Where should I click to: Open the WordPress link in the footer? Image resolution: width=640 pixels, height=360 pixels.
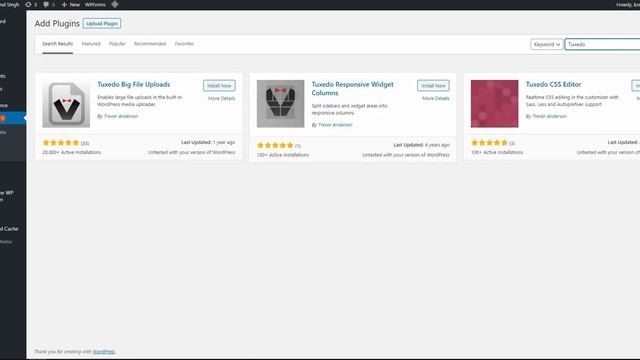pos(104,351)
